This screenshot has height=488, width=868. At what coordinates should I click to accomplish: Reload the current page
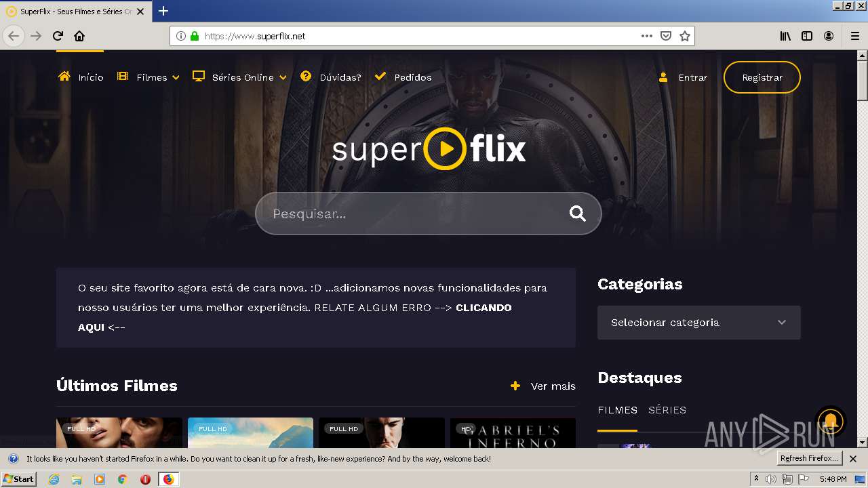pos(58,36)
